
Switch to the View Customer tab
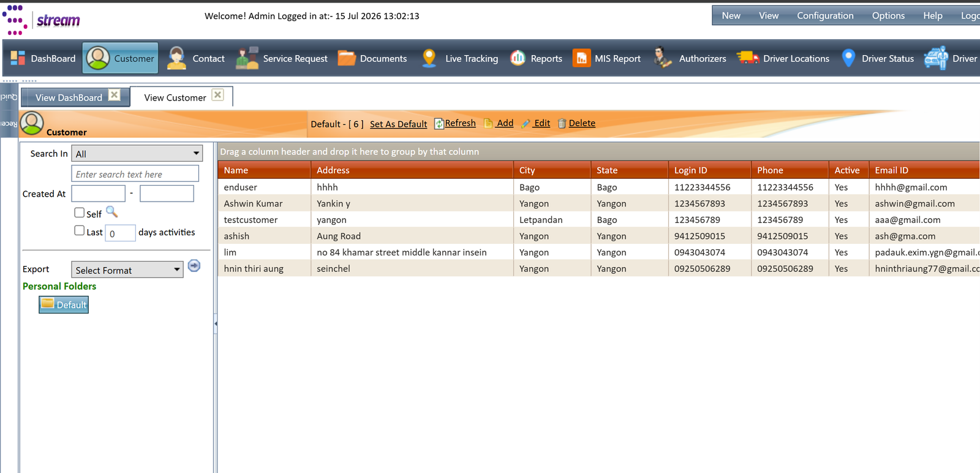coord(175,97)
